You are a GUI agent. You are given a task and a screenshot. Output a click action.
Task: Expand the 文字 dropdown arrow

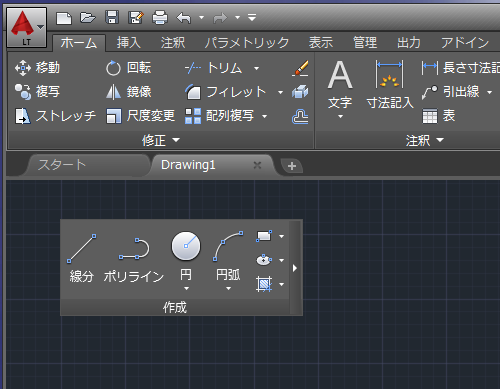point(340,117)
